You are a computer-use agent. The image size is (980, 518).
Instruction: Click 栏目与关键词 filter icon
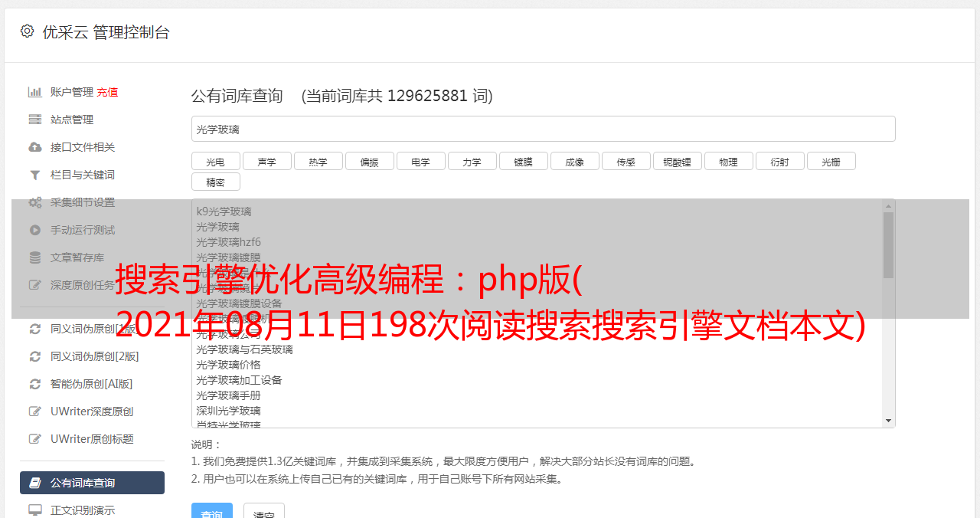click(34, 175)
